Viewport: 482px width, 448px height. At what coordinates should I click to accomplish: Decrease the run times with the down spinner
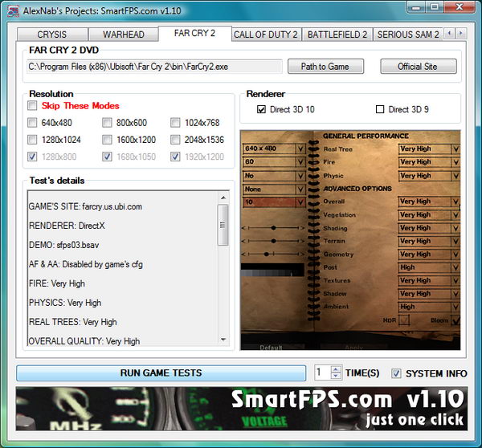point(336,376)
